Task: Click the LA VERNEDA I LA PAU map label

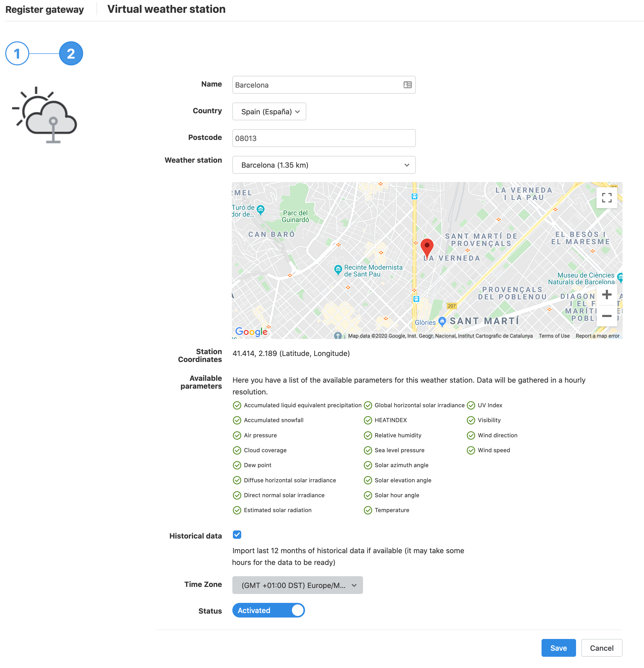Action: click(524, 194)
